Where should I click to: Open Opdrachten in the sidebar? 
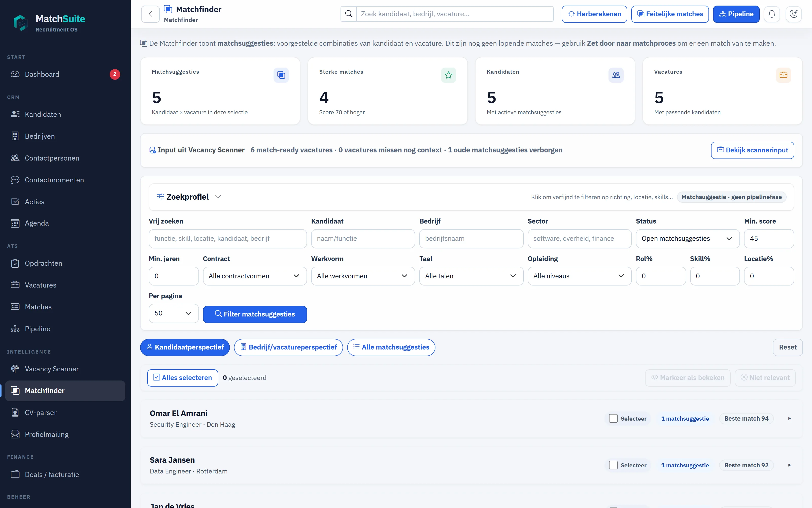pyautogui.click(x=65, y=263)
